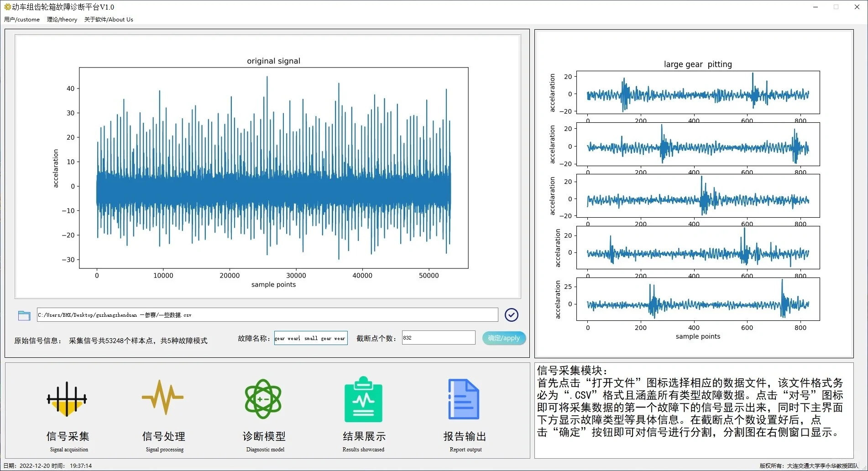Viewport: 868px width, 471px height.
Task: Click the original signal plot area
Action: [x=273, y=169]
